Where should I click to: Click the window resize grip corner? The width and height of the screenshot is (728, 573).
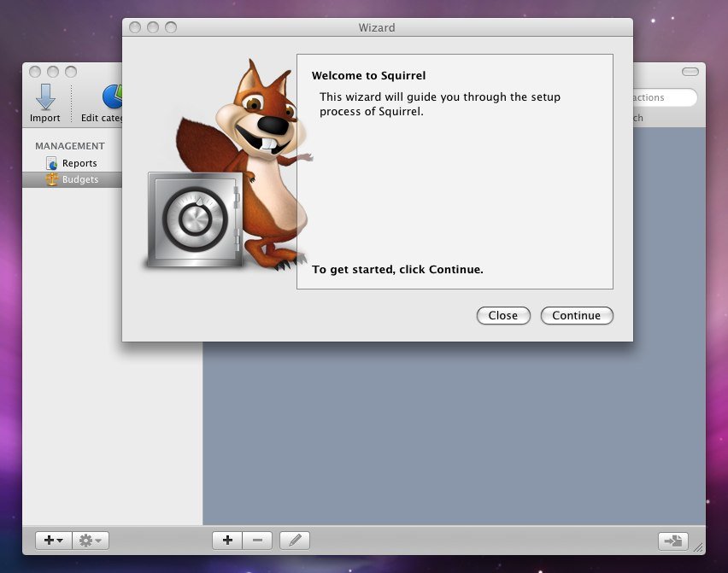[x=698, y=547]
